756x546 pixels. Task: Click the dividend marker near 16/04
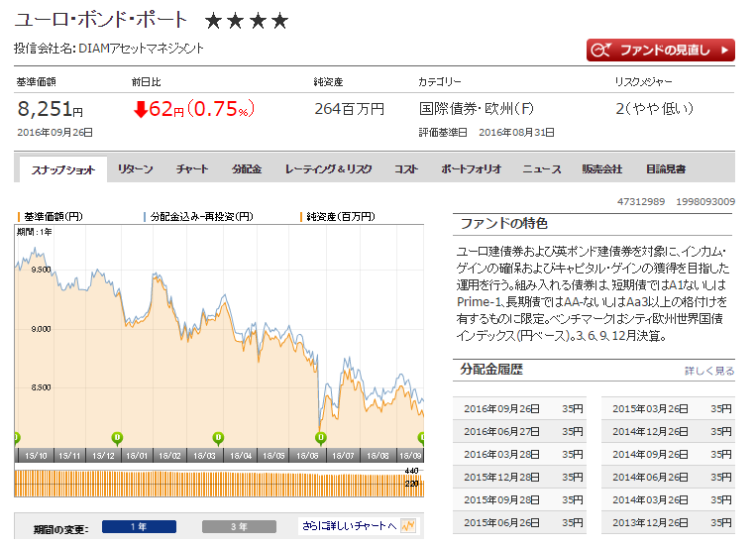(x=218, y=438)
